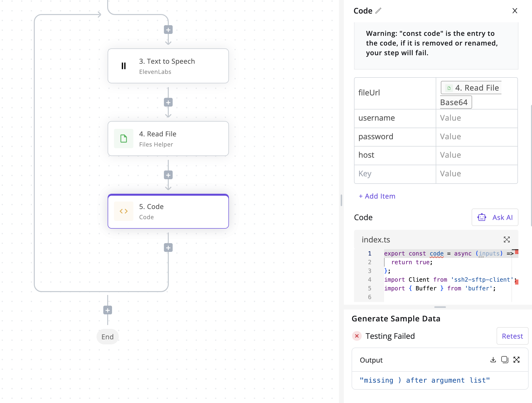This screenshot has height=403, width=532.
Task: Copy the test output
Action: tap(505, 360)
